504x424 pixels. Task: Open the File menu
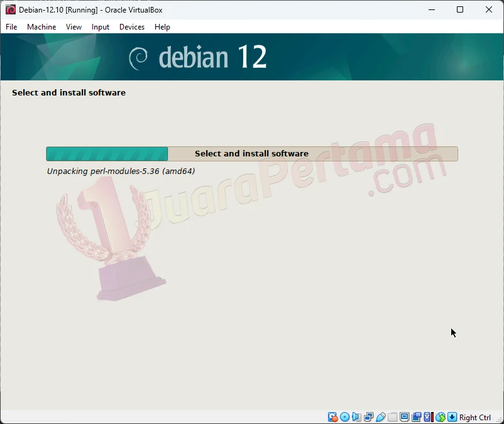click(x=11, y=27)
